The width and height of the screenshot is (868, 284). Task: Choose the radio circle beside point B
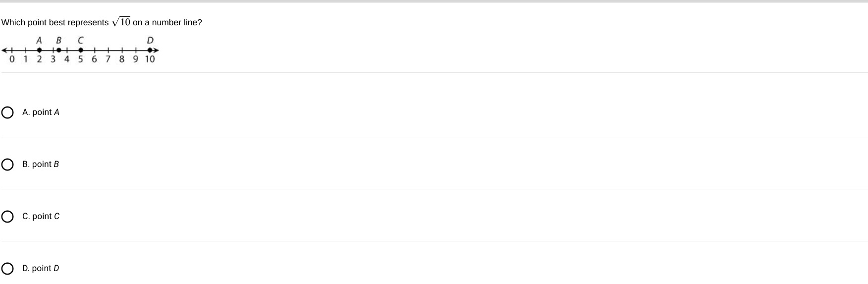click(x=7, y=165)
